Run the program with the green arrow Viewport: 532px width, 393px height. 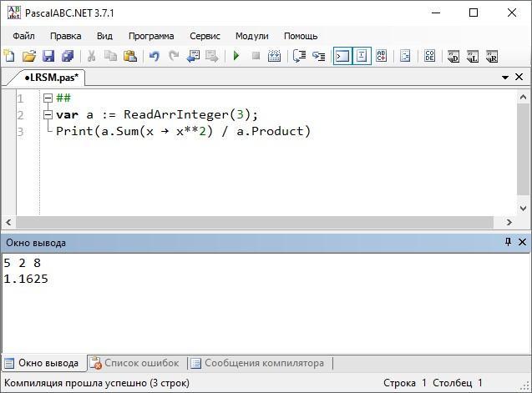click(x=236, y=57)
